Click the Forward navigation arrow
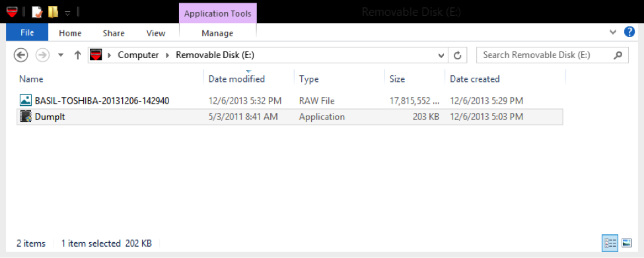 coord(43,55)
